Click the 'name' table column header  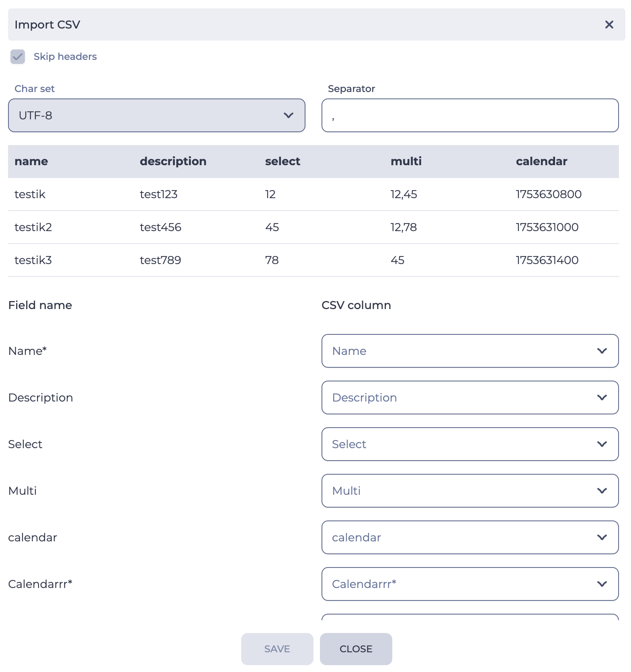pyautogui.click(x=31, y=162)
